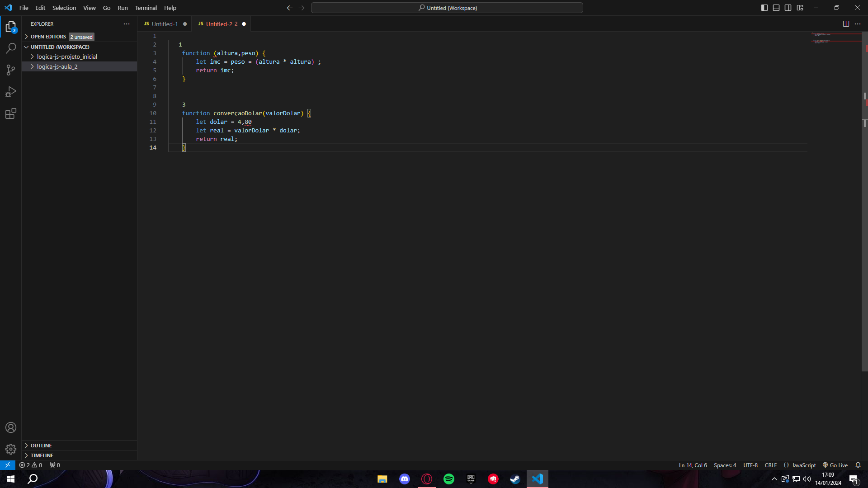868x488 pixels.
Task: Open Opera browser from the taskbar
Action: point(427,479)
